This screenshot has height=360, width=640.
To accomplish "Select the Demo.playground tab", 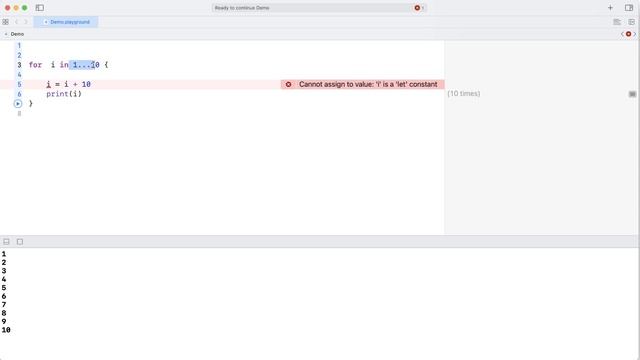I will (66, 22).
